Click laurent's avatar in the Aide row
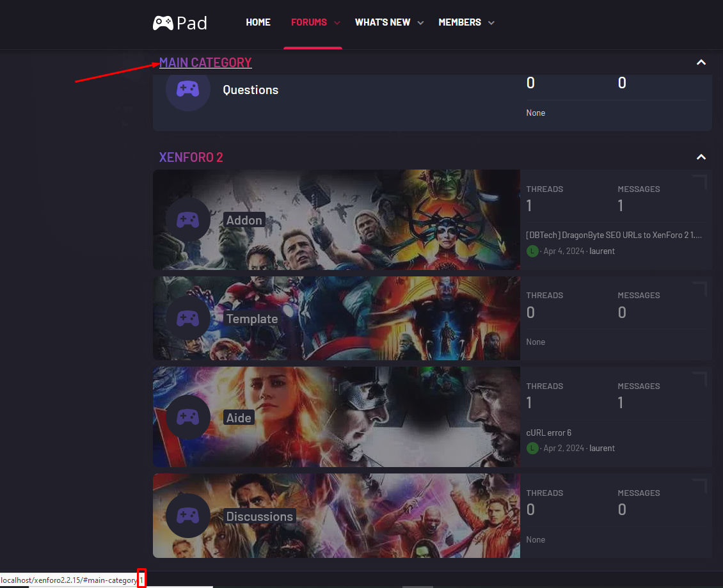 (532, 449)
